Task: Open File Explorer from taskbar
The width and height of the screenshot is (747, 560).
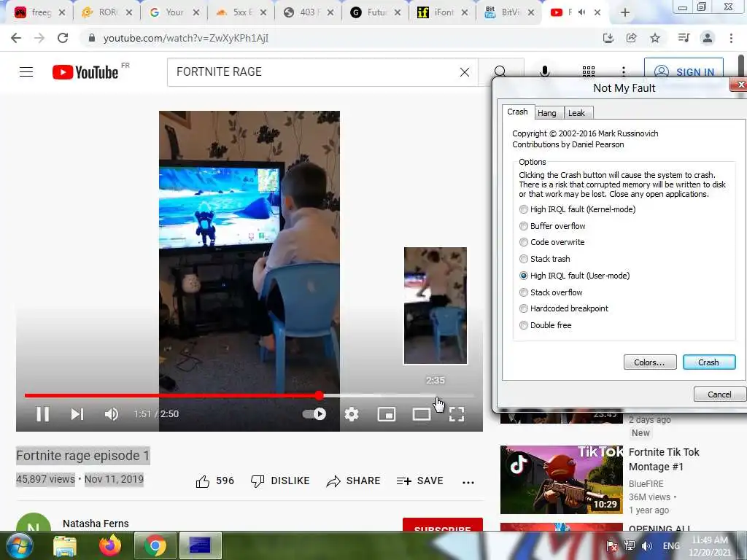Action: tap(65, 545)
